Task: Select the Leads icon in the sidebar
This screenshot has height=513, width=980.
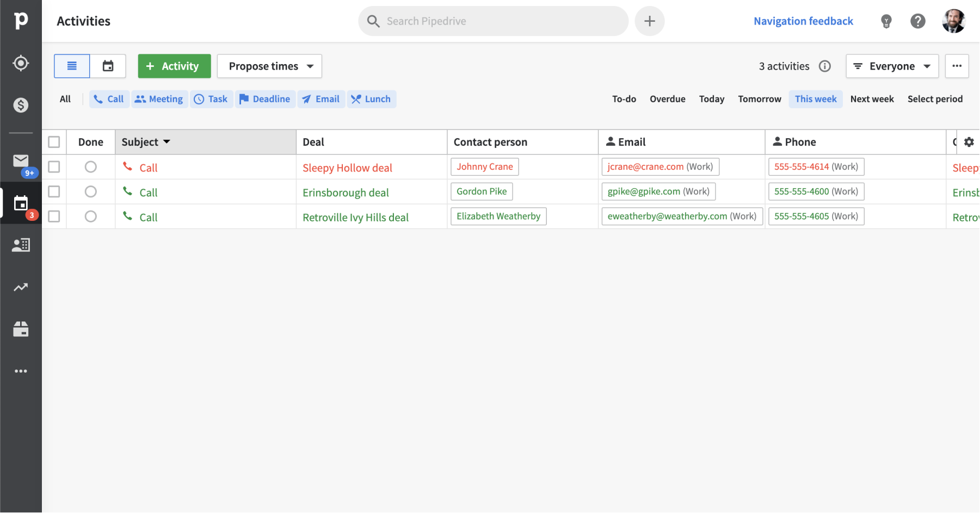Action: click(x=21, y=63)
